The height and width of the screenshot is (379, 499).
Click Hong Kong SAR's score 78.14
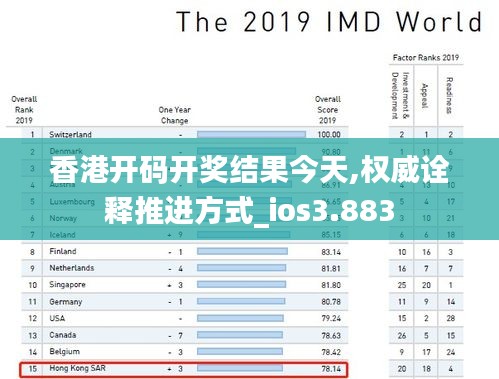coord(331,369)
